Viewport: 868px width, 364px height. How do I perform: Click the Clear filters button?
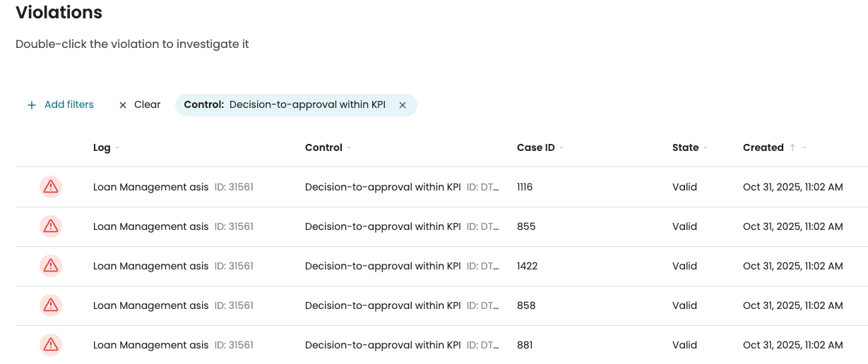point(147,105)
